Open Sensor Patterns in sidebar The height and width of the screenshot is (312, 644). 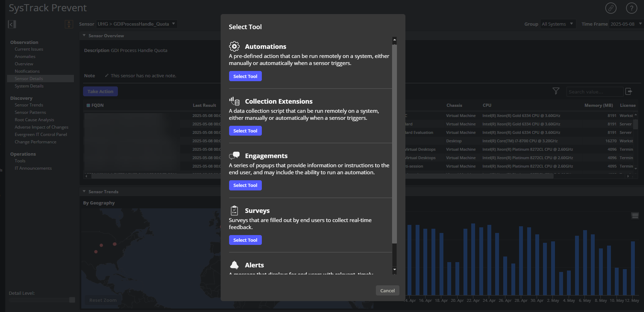tap(30, 112)
